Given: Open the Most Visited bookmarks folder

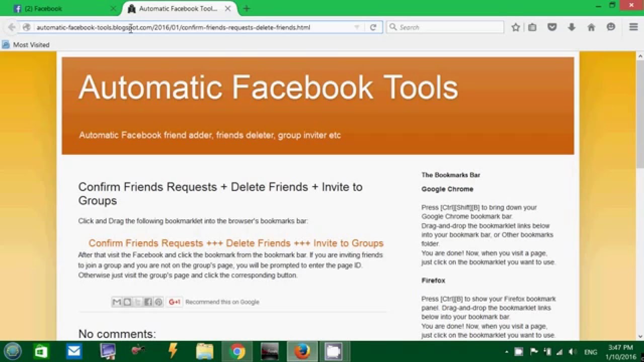Looking at the screenshot, I should (x=26, y=45).
